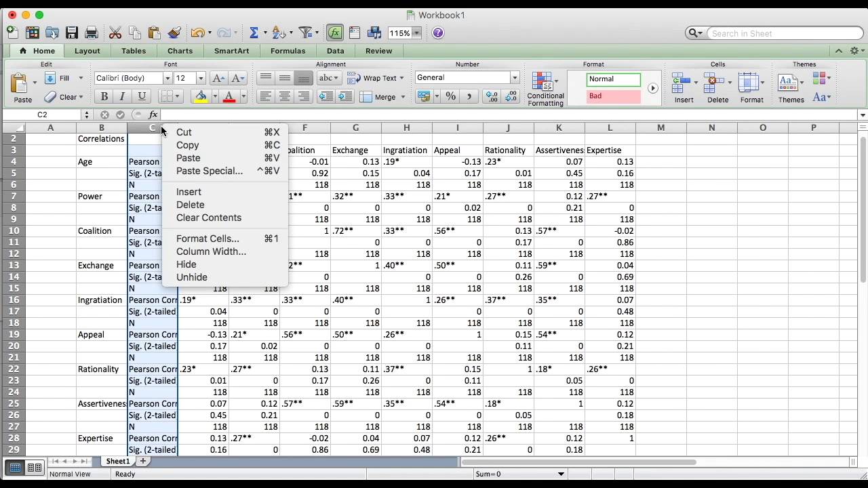Switch to Normal View button
868x488 pixels.
click(15, 467)
